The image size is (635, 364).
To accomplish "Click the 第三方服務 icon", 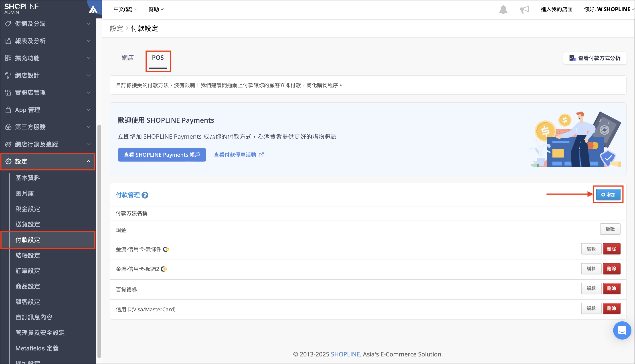I will pyautogui.click(x=8, y=127).
